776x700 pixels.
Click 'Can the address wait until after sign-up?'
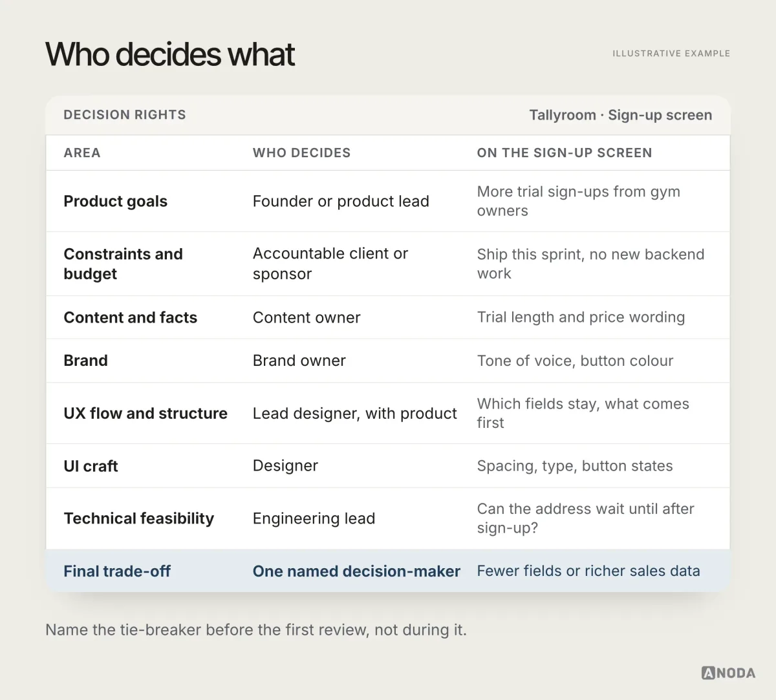(x=585, y=518)
